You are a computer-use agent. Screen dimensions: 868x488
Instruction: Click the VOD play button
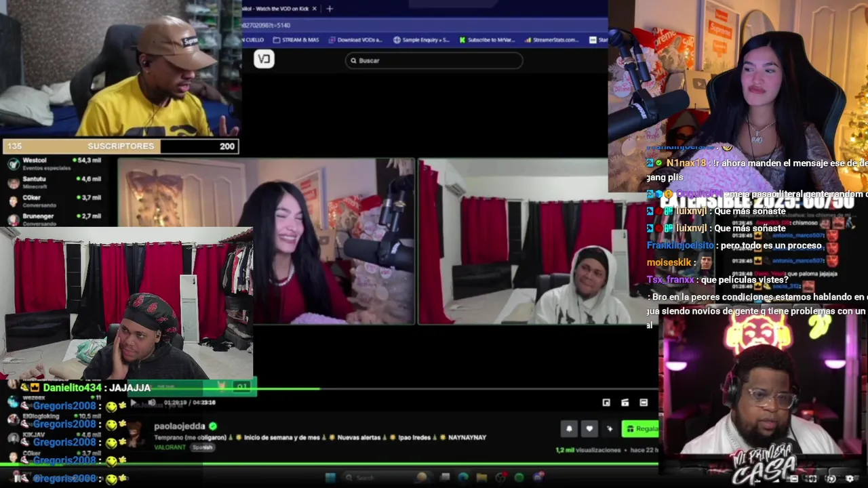pos(134,403)
